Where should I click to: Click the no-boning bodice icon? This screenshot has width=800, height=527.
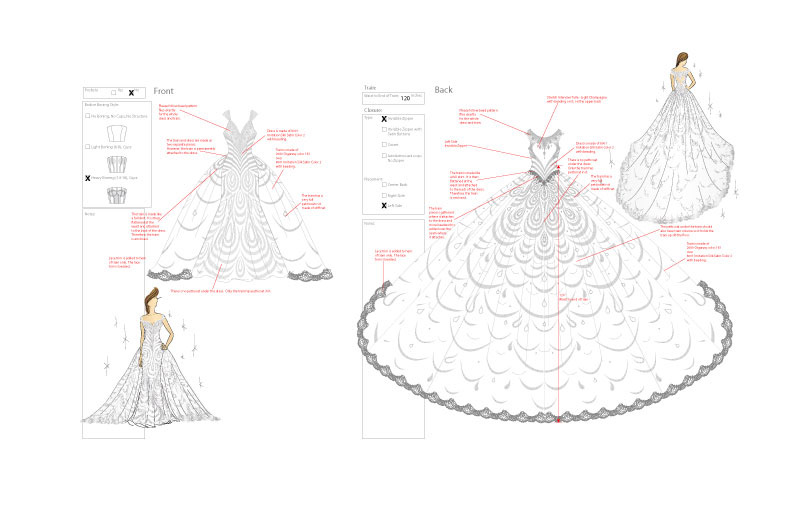[117, 133]
